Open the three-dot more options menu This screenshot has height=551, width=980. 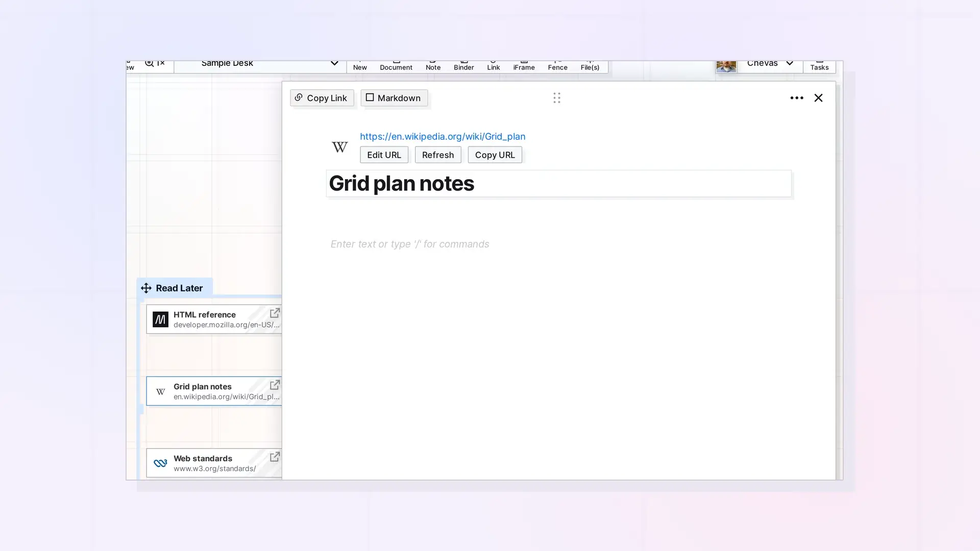796,98
